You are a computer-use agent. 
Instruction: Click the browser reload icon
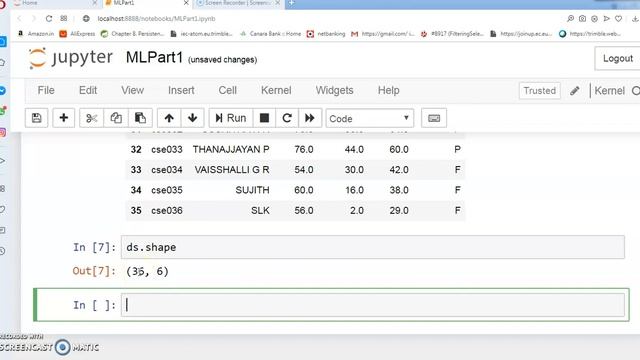tap(49, 18)
